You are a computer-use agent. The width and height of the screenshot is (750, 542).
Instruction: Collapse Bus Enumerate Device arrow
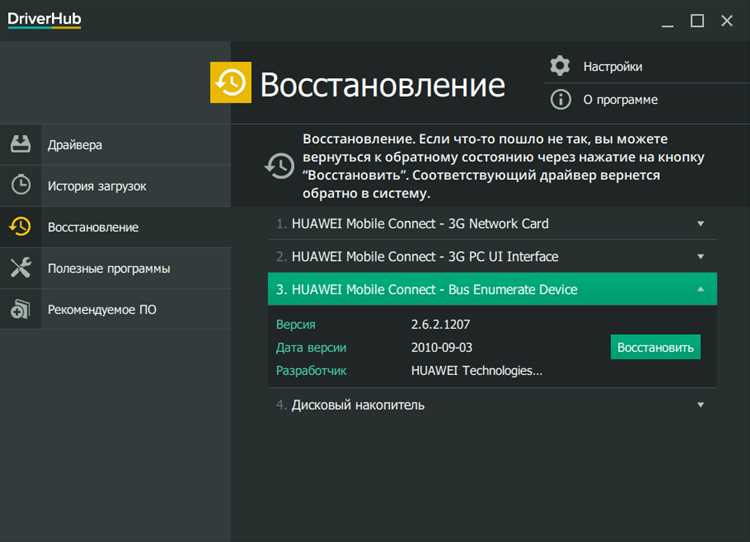tap(700, 289)
